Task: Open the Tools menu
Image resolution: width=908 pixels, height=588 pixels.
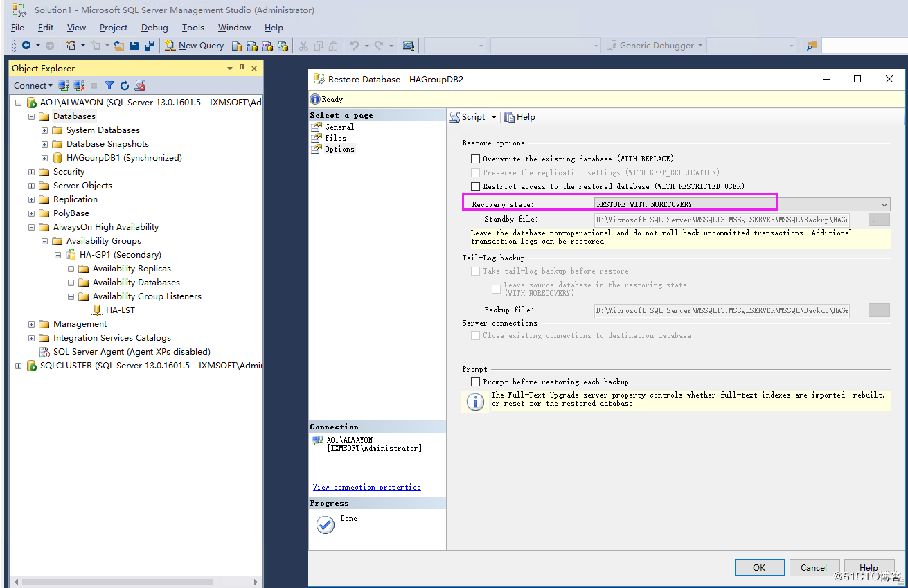Action: pos(192,27)
